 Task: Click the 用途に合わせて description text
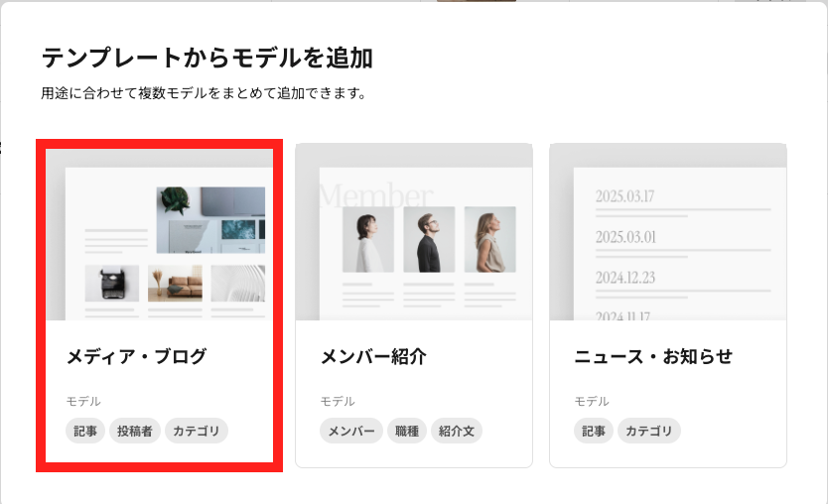point(204,93)
